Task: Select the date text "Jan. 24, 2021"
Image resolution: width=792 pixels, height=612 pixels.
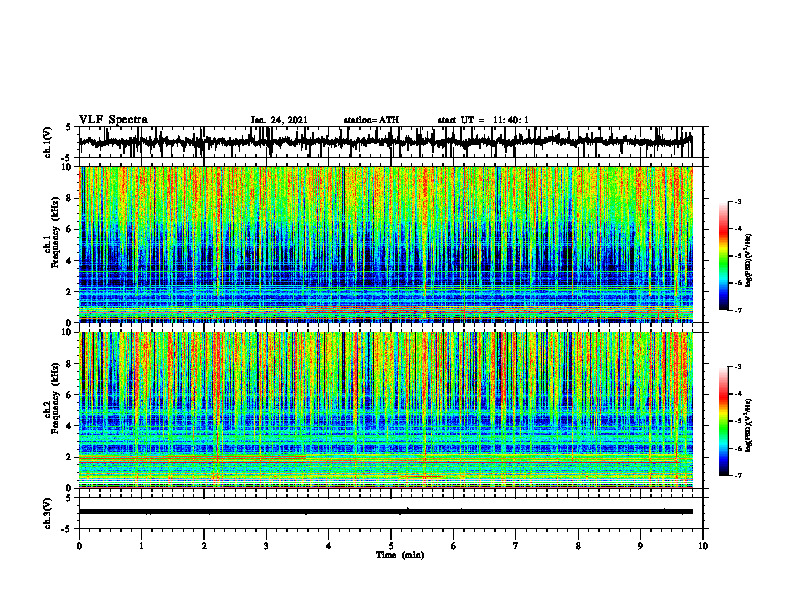Action: tap(279, 120)
